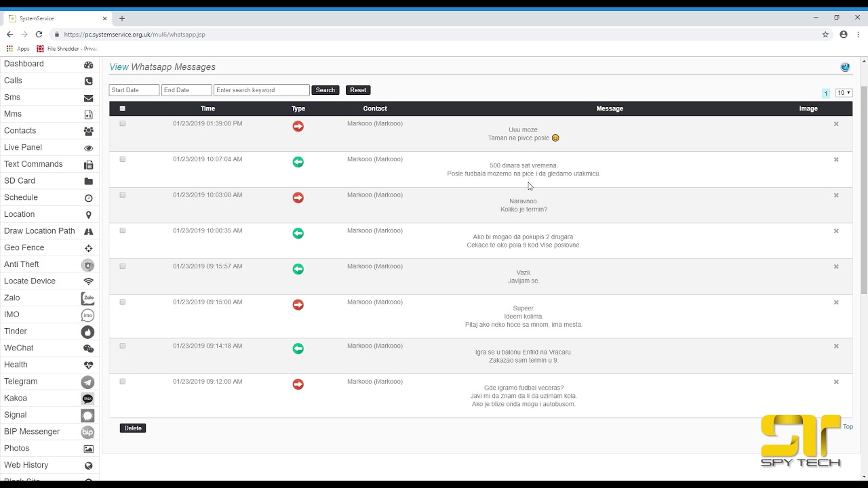Reload the page in Chrome
The height and width of the screenshot is (488, 868).
pos(39,34)
